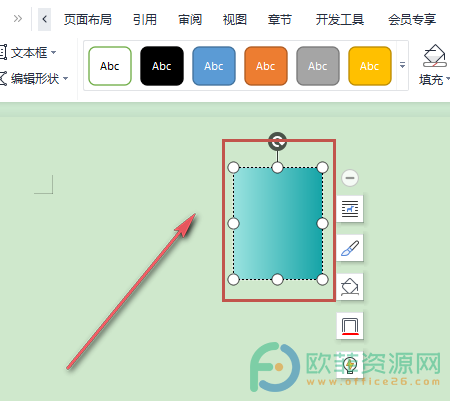Apply the orange Abc shape style

coord(266,66)
